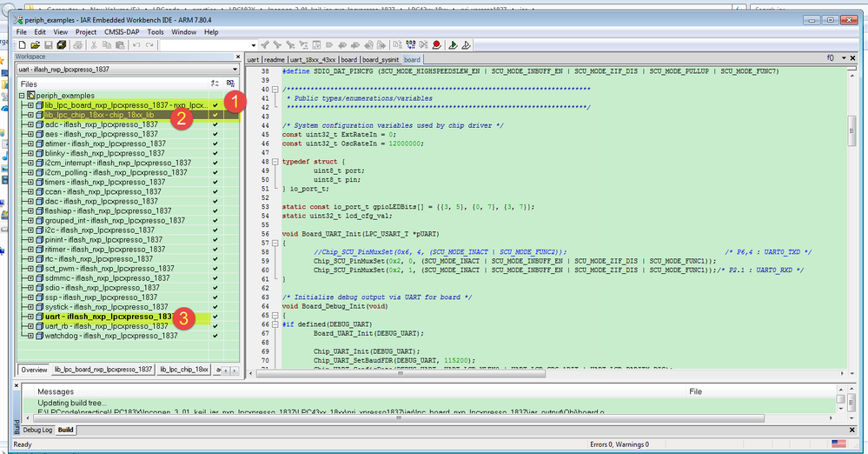Click the Compile toolbar icon
868x454 pixels.
click(397, 45)
